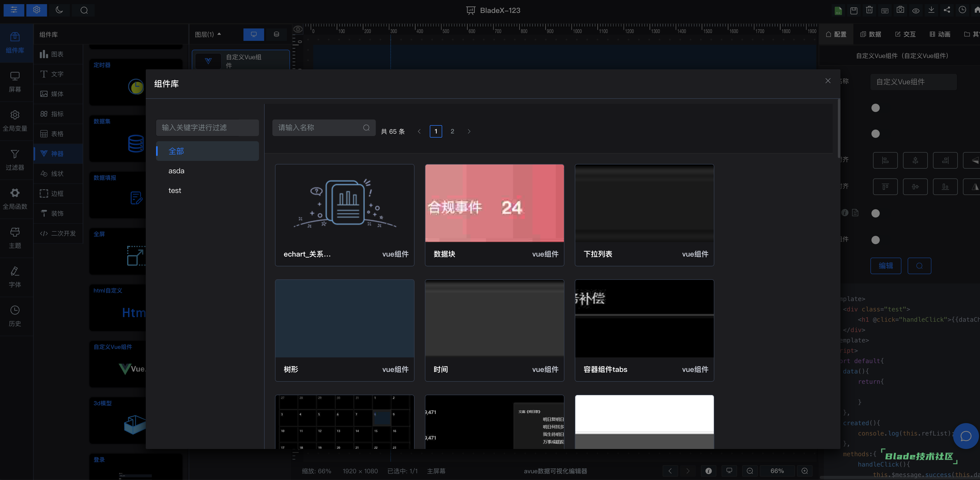
Task: Select page 2 in pagination
Action: click(452, 131)
